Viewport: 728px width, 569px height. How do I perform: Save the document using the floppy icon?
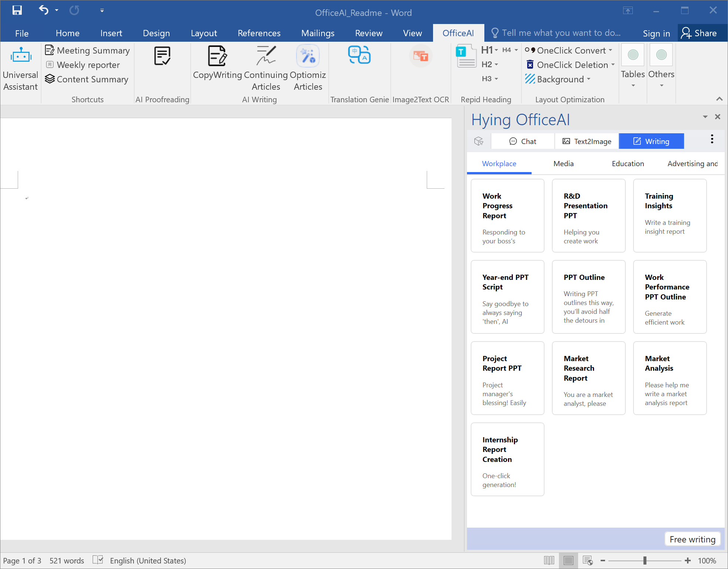tap(17, 10)
